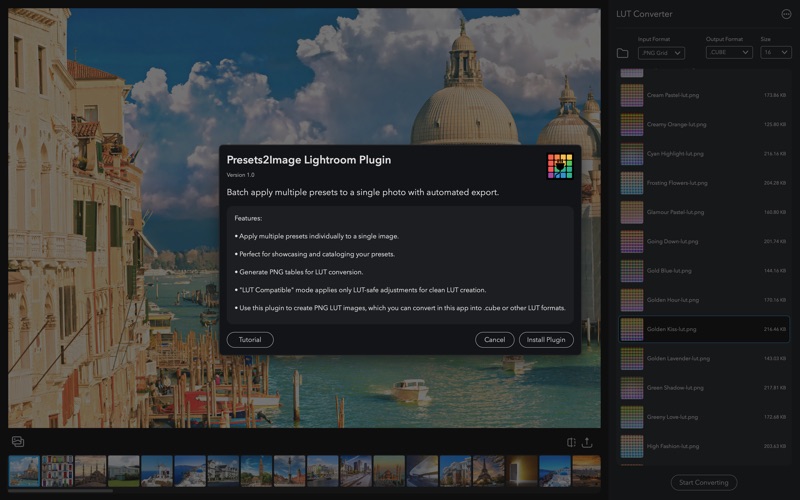Click the filmstrip horizontal scrollbar
The image size is (800, 500).
pyautogui.click(x=60, y=491)
